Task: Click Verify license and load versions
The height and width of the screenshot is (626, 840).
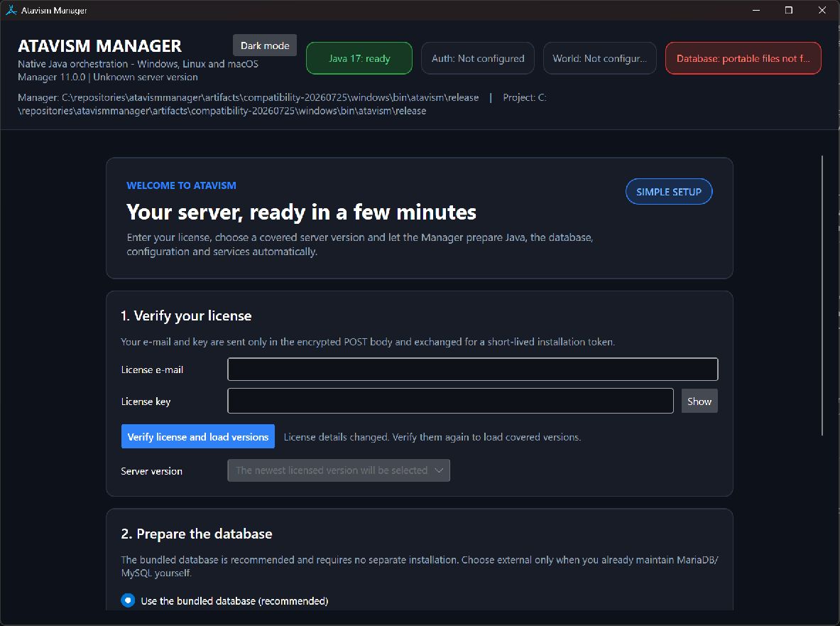Action: pyautogui.click(x=197, y=437)
